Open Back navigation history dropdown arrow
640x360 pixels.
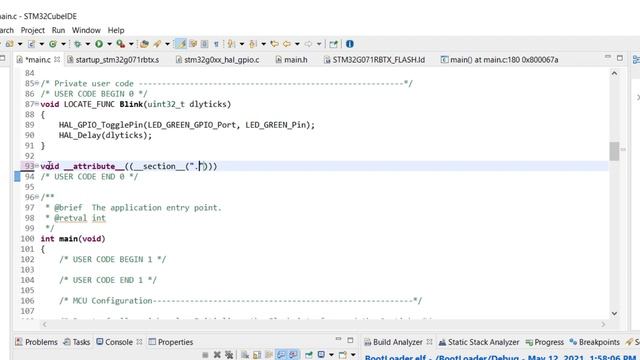pos(297,44)
